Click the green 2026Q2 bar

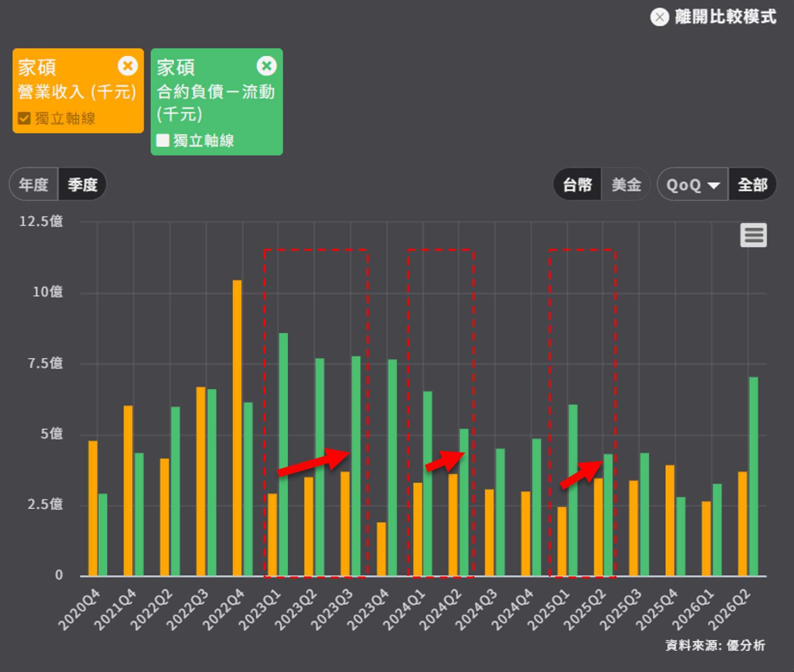point(753,476)
